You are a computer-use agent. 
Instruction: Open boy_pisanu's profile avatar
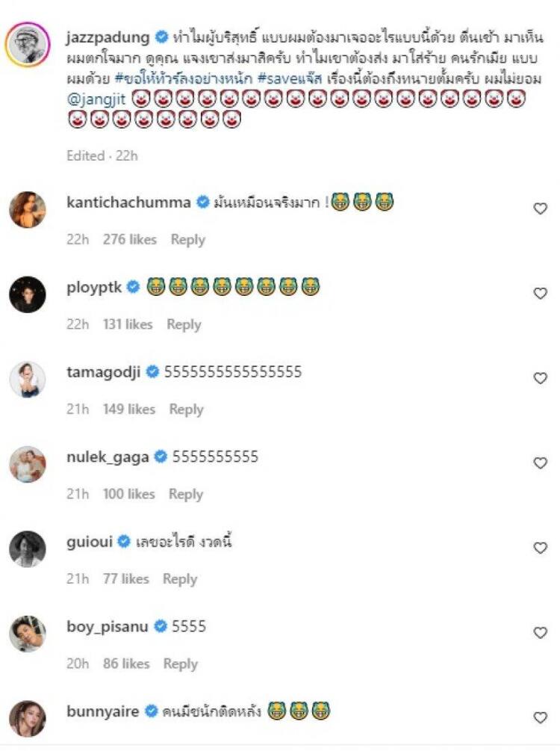coord(28,634)
